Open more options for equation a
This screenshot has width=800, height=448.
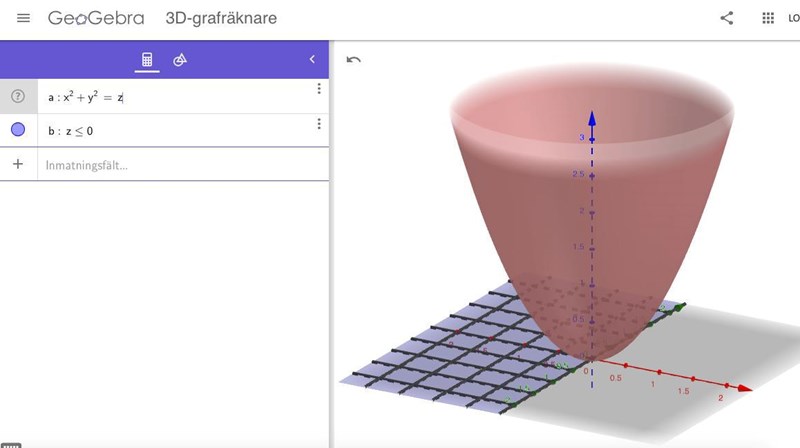[319, 89]
